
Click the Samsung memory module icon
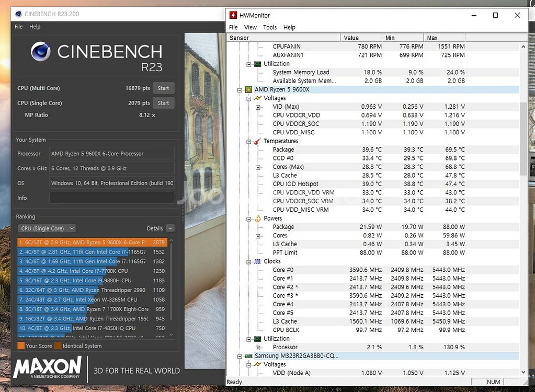point(249,356)
